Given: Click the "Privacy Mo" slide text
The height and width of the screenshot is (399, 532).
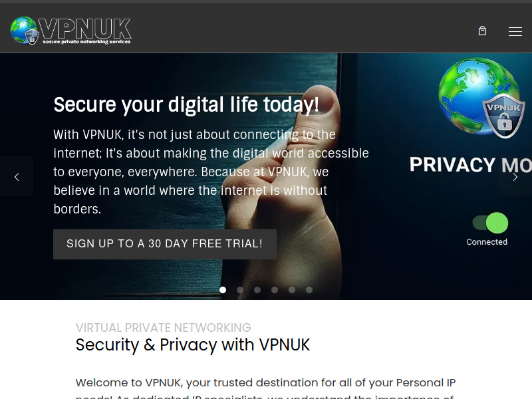Looking at the screenshot, I should click(471, 165).
